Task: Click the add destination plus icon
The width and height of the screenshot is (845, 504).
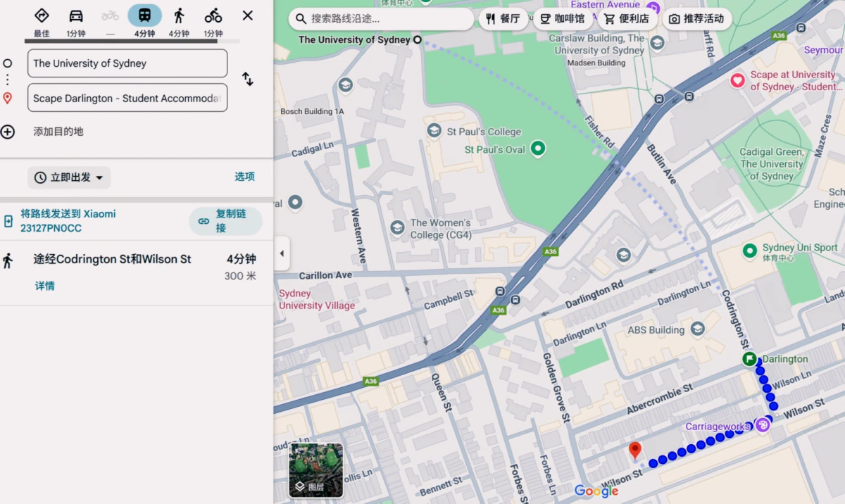Action: coord(8,132)
